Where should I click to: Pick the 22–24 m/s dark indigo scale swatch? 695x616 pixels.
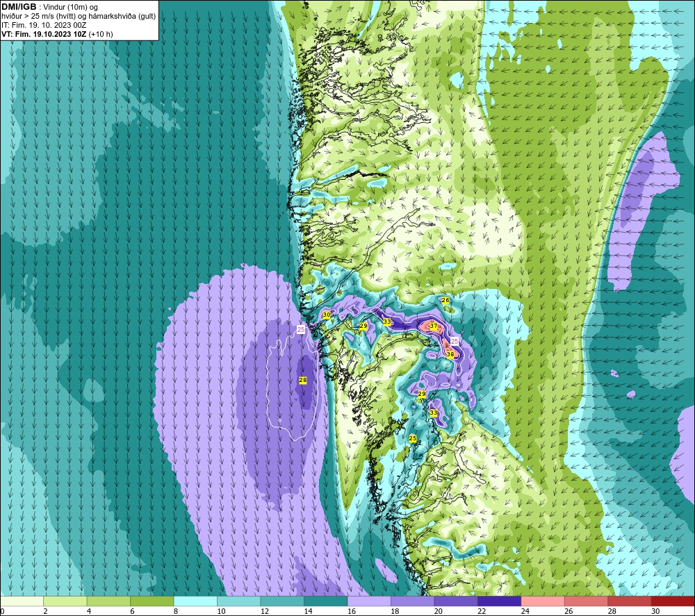tap(500, 601)
